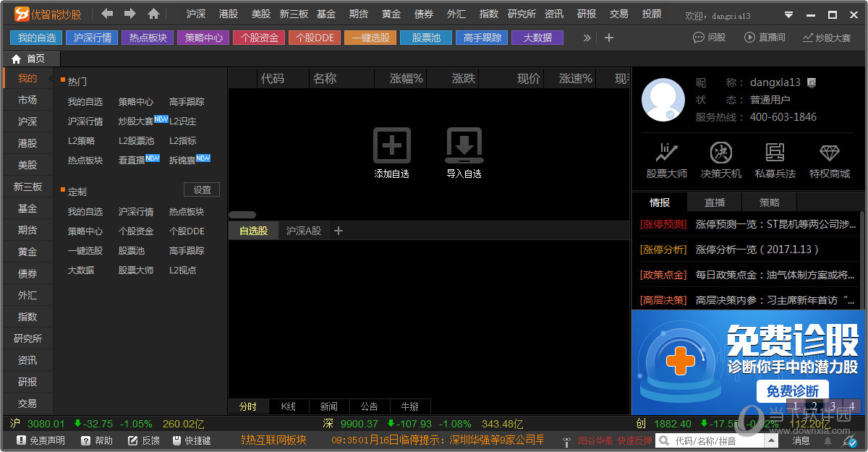Open the 沪深 top menu
Viewport: 868px width, 452px height.
coord(196,14)
